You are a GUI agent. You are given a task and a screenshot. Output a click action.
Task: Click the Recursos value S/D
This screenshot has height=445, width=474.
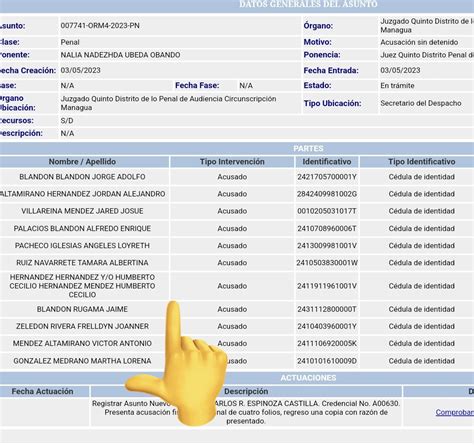[67, 121]
